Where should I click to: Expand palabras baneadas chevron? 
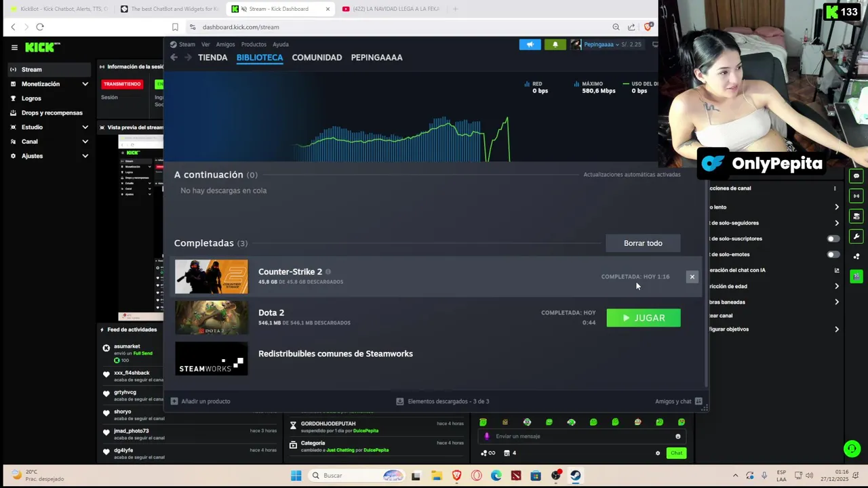tap(836, 302)
